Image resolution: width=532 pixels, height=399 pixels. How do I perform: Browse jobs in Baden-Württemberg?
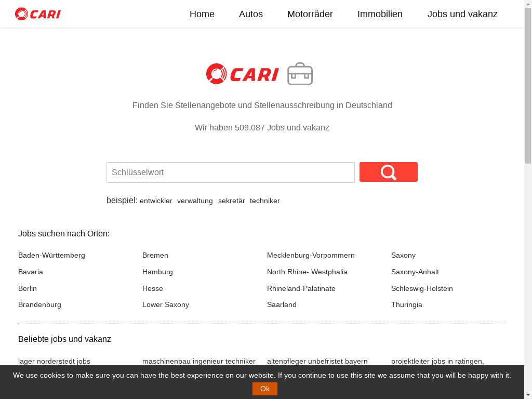pyautogui.click(x=51, y=255)
